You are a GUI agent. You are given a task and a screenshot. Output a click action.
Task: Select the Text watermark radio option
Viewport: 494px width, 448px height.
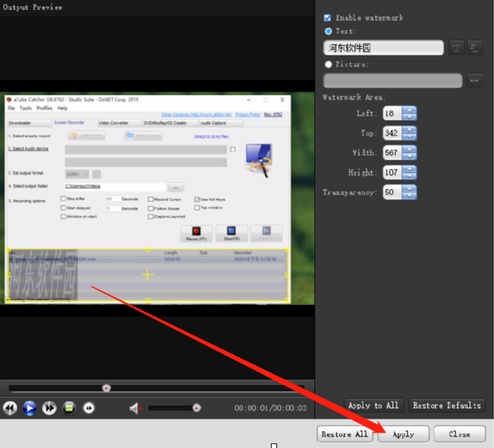328,32
